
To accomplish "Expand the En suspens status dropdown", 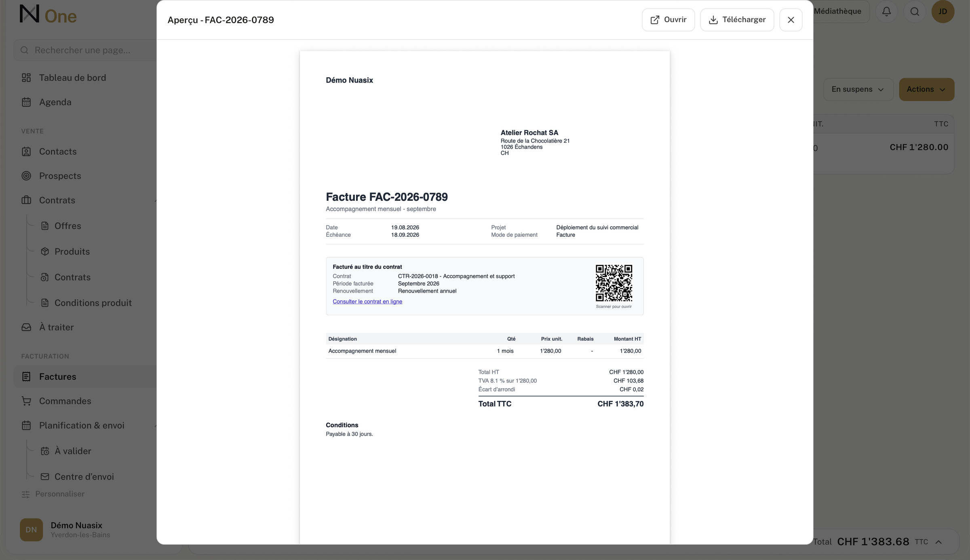I will [x=858, y=89].
